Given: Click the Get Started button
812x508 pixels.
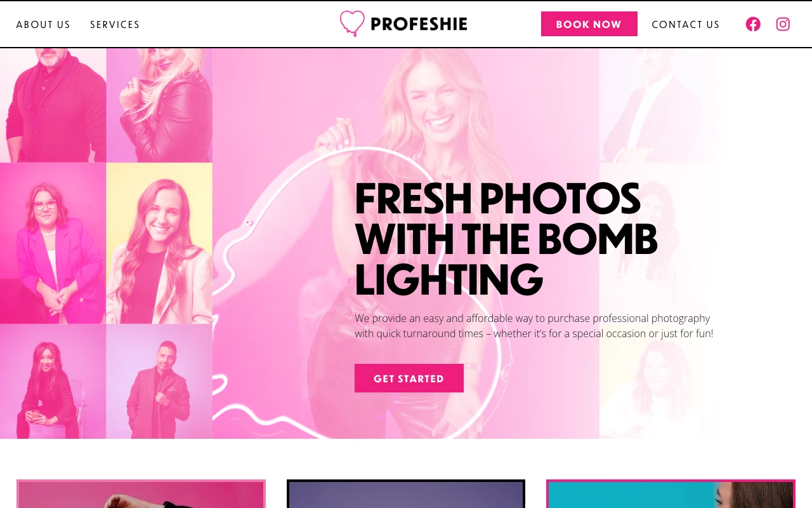Looking at the screenshot, I should [x=409, y=378].
